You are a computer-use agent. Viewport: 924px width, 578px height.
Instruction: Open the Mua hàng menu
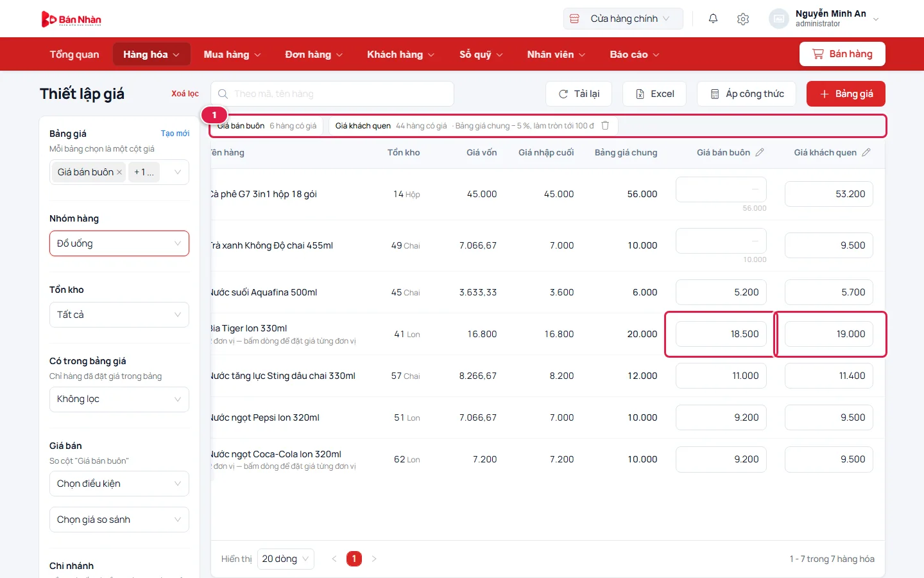pos(232,55)
